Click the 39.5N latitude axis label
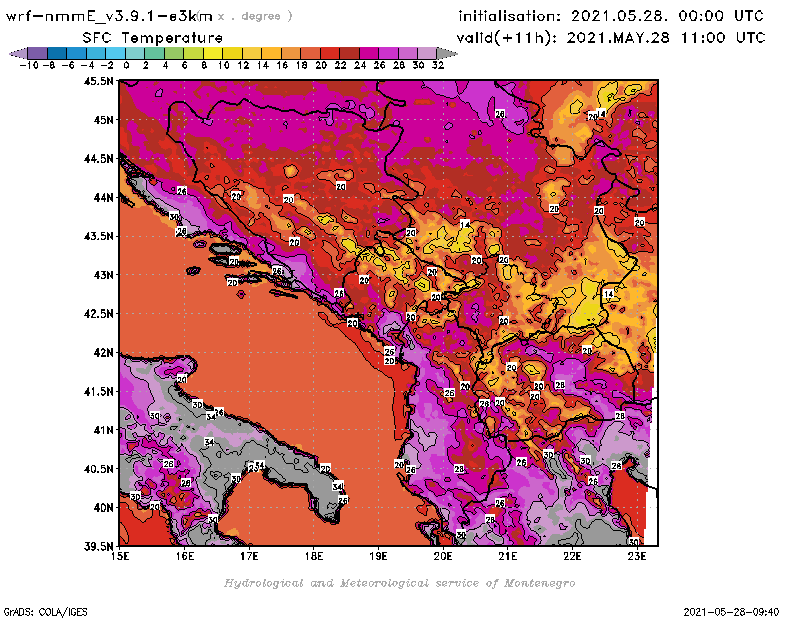The width and height of the screenshot is (800, 618). click(98, 547)
